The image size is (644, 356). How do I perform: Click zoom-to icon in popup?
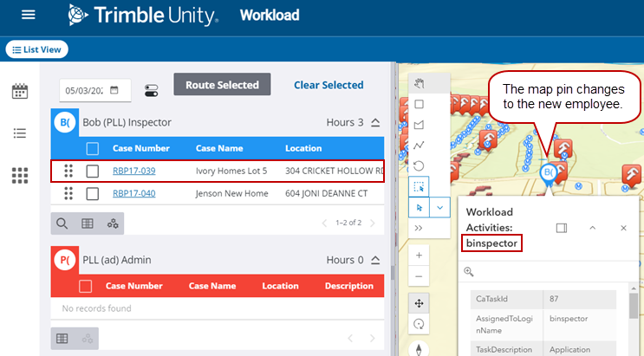coord(469,271)
